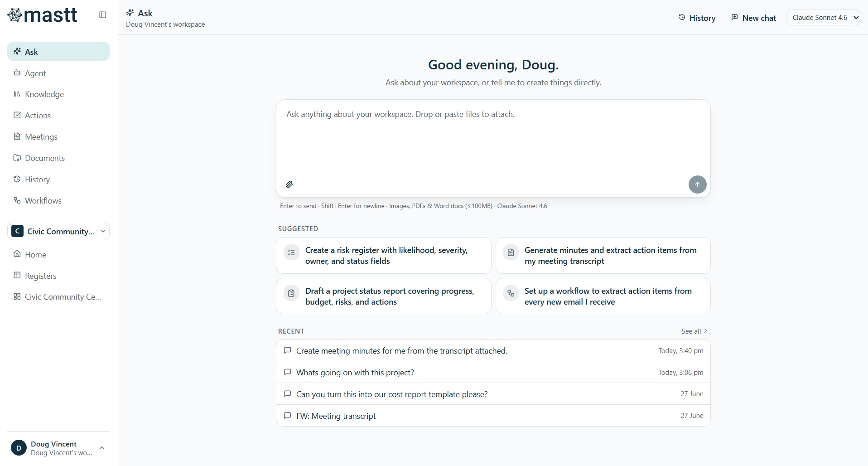The height and width of the screenshot is (466, 868).
Task: Click the project selector chevron arrow
Action: (x=103, y=231)
